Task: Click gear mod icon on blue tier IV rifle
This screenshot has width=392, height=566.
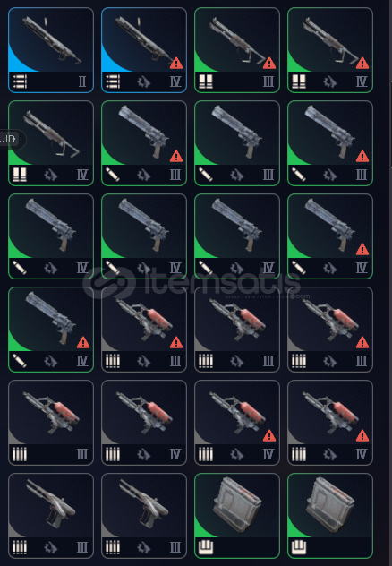Action: pyautogui.click(x=143, y=81)
